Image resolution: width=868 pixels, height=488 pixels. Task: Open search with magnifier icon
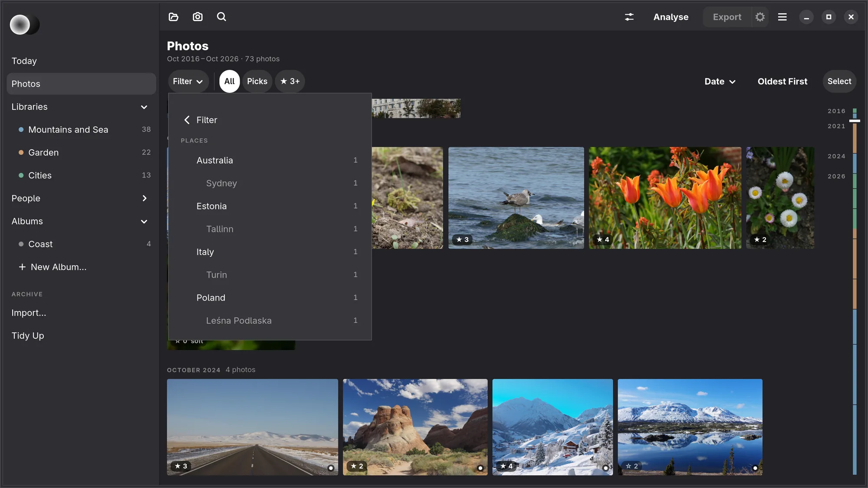[221, 17]
